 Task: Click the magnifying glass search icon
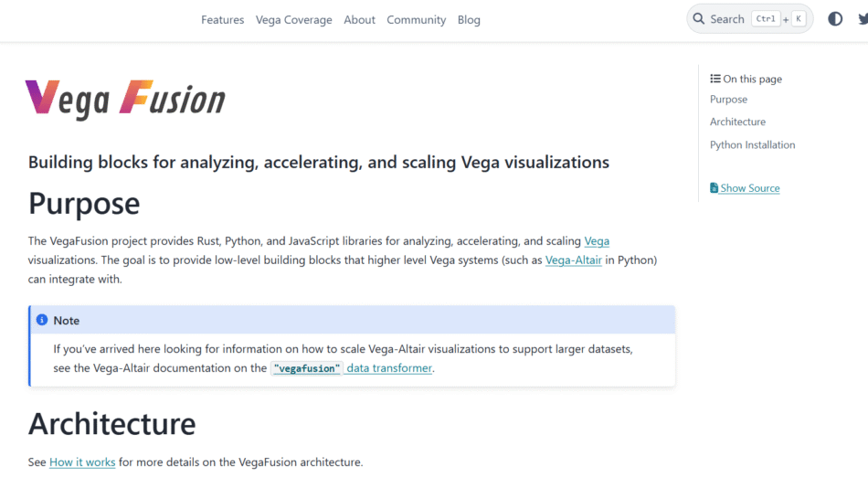click(699, 19)
